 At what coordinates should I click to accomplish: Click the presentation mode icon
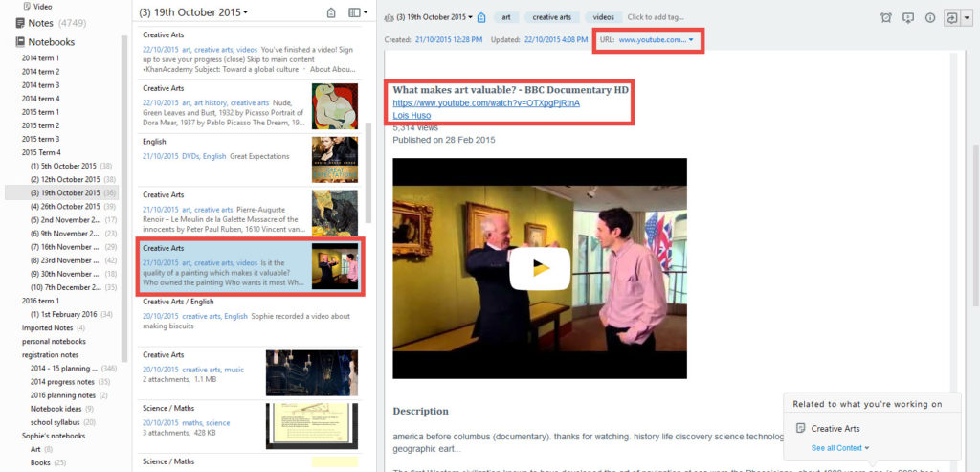(x=907, y=17)
